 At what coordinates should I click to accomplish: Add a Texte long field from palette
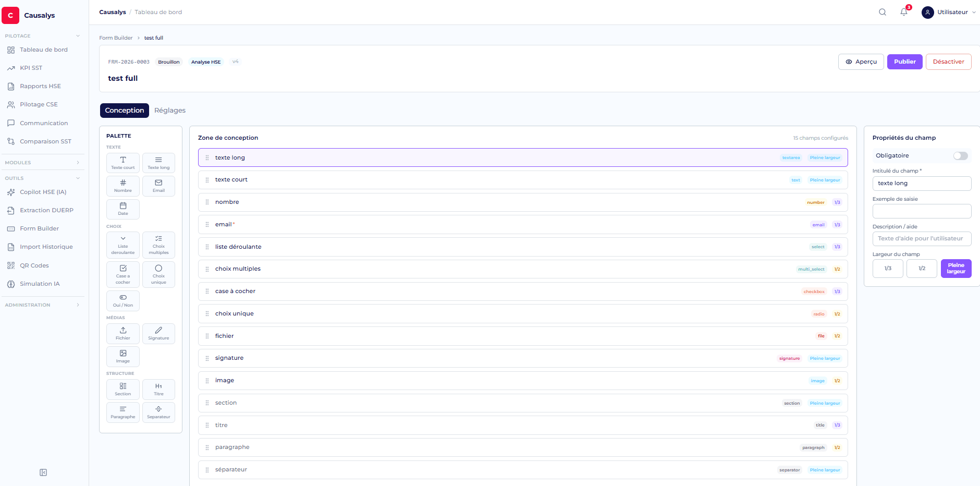(158, 163)
